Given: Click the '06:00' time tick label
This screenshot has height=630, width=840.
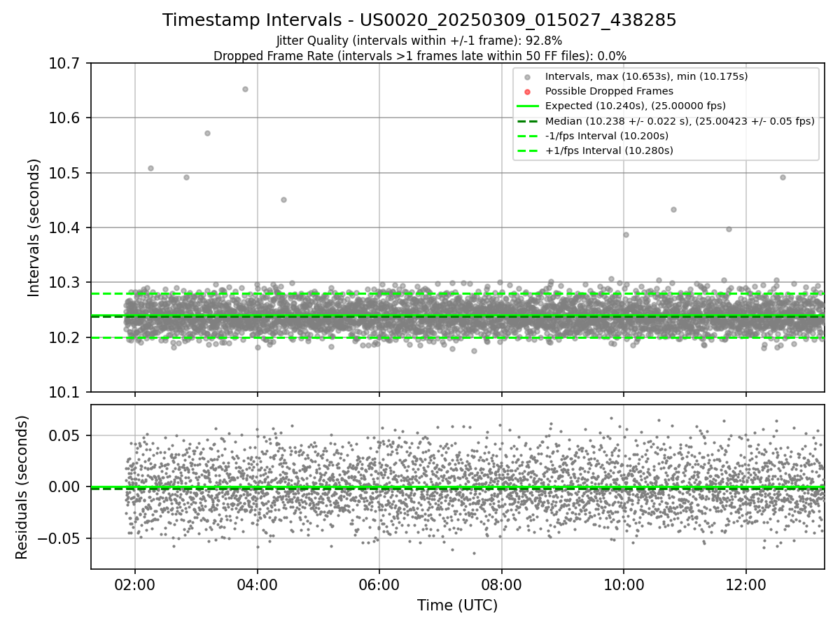Looking at the screenshot, I should coord(379,584).
